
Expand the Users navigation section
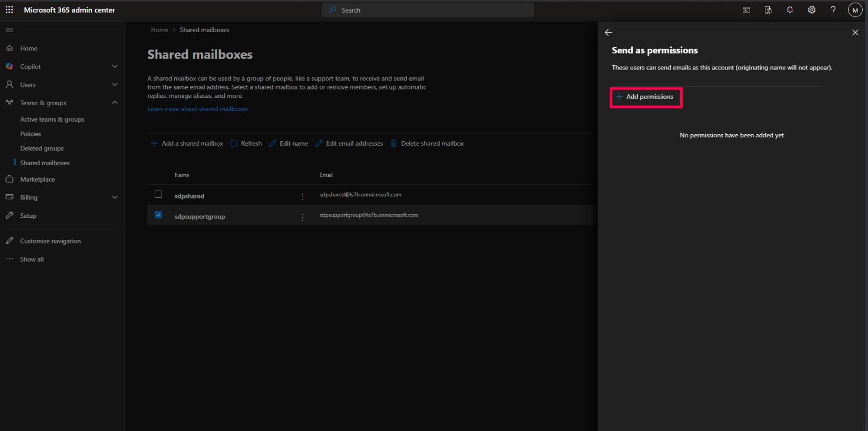(115, 85)
